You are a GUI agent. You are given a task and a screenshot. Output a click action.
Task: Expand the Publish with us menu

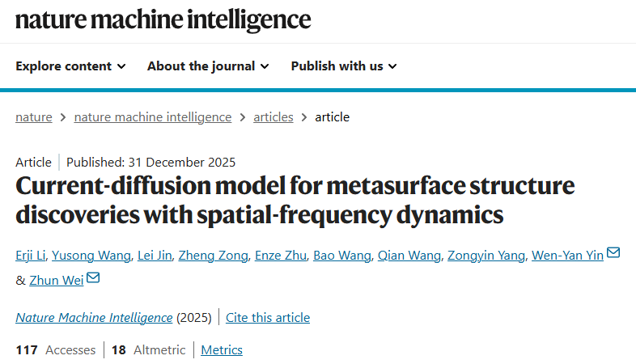[x=344, y=66]
